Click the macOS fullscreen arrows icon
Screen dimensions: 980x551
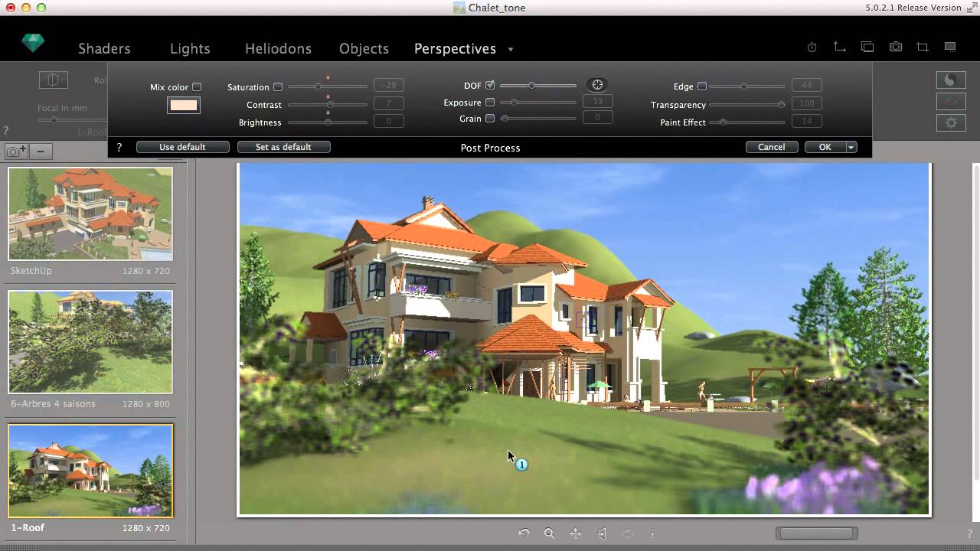point(972,8)
